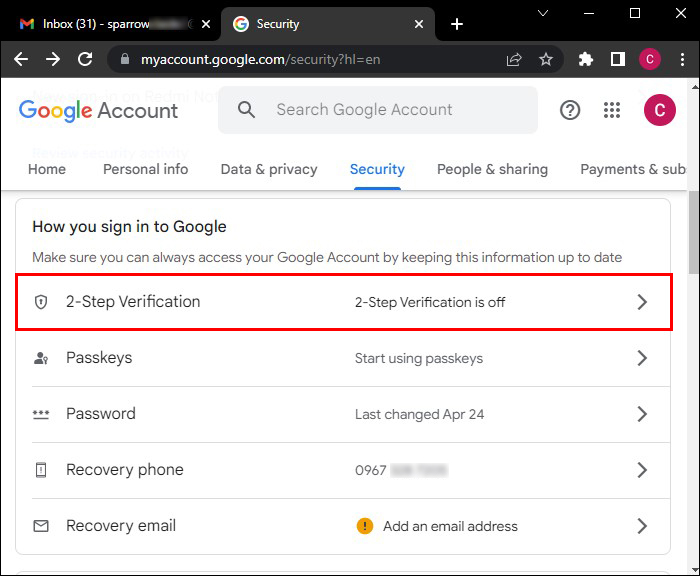Screen dimensions: 700x576
Task: Expand the Passkeys row arrow
Action: (x=642, y=358)
